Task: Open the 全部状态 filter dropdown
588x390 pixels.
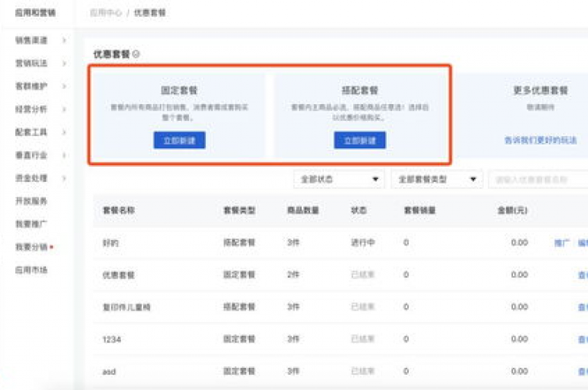Action: tap(339, 180)
